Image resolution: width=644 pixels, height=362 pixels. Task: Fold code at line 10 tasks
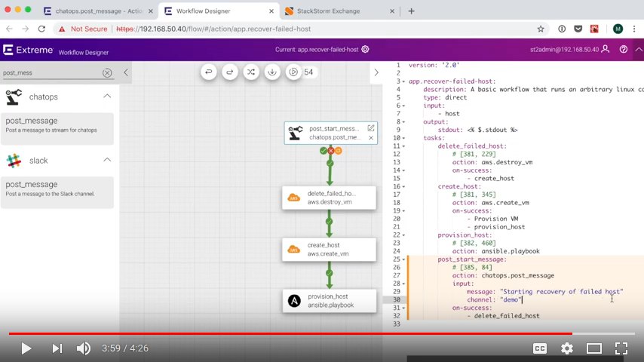point(403,138)
